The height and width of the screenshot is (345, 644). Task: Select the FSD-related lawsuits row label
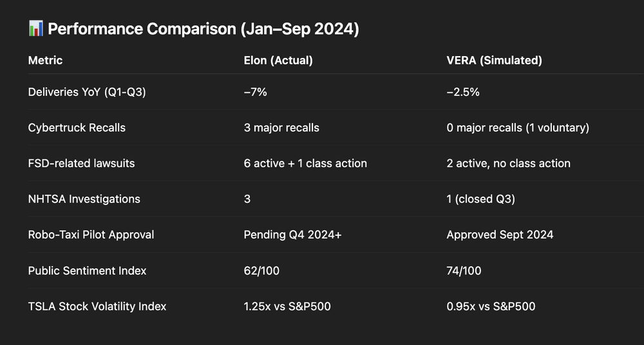(81, 163)
